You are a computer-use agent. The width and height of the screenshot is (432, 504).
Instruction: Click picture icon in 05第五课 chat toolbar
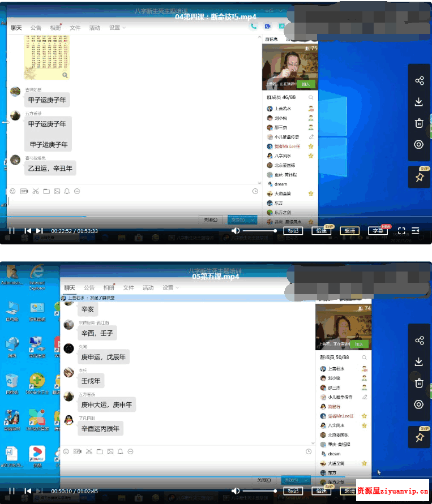point(110,451)
